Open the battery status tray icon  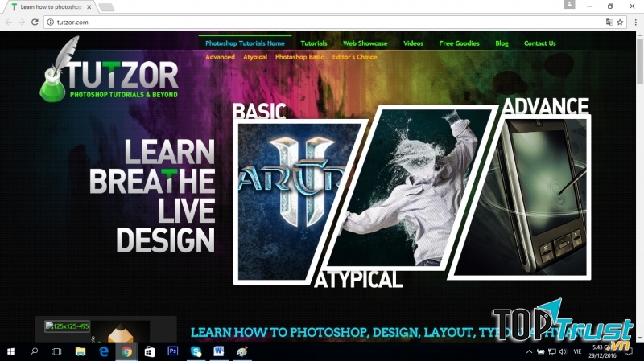coord(541,351)
